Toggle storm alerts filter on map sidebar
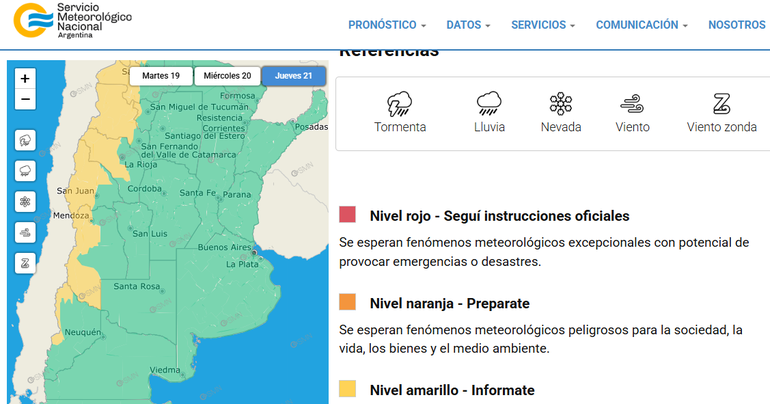This screenshot has height=404, width=770. tap(25, 139)
